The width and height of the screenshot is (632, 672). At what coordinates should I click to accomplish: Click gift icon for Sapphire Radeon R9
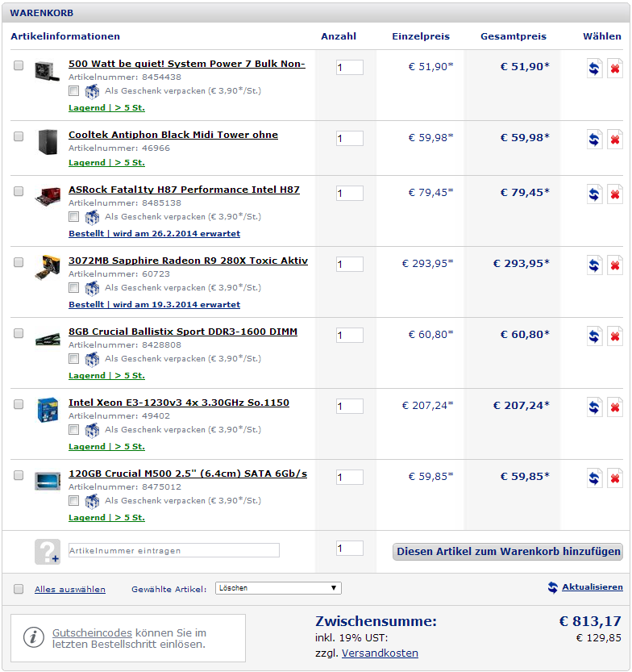pos(92,289)
